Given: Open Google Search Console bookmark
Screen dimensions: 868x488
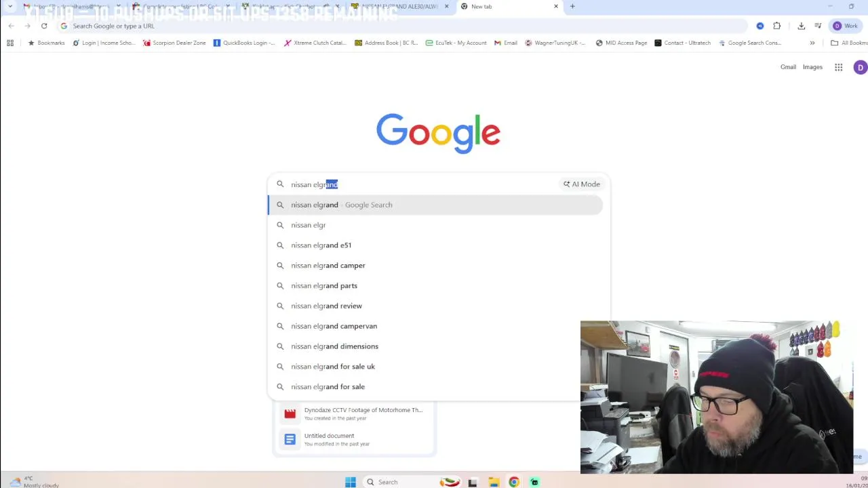Looking at the screenshot, I should coord(749,43).
